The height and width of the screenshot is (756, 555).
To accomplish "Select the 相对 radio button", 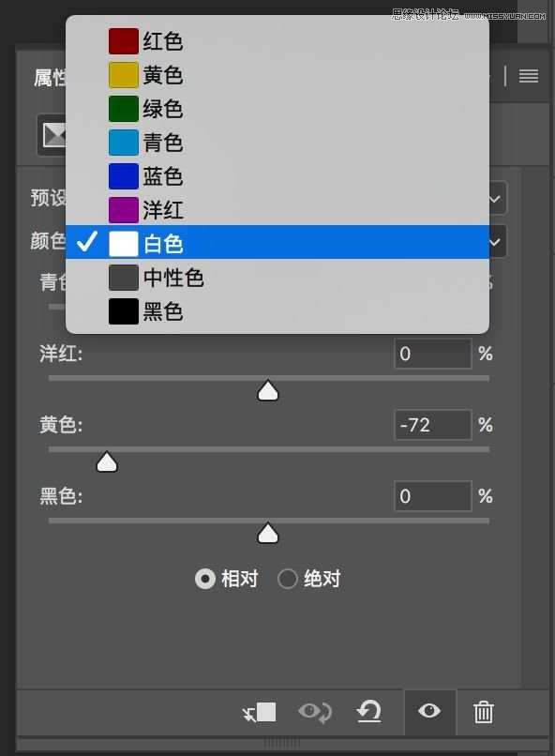I will pos(206,579).
